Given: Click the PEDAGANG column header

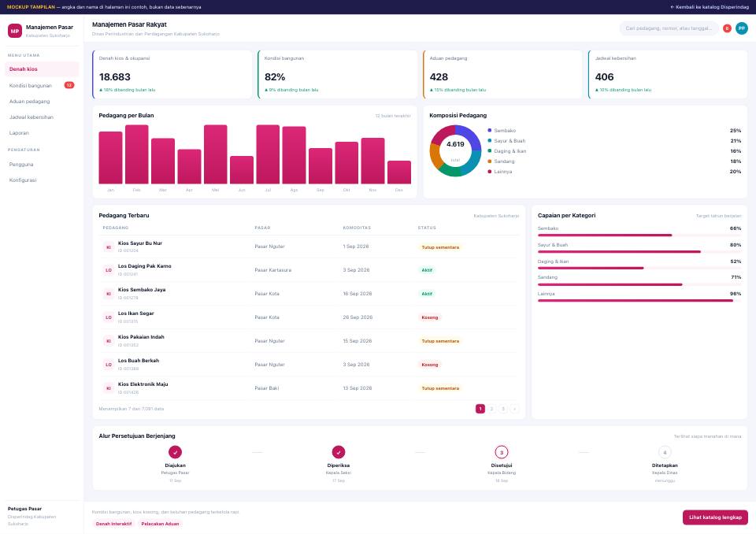Looking at the screenshot, I should click(116, 228).
